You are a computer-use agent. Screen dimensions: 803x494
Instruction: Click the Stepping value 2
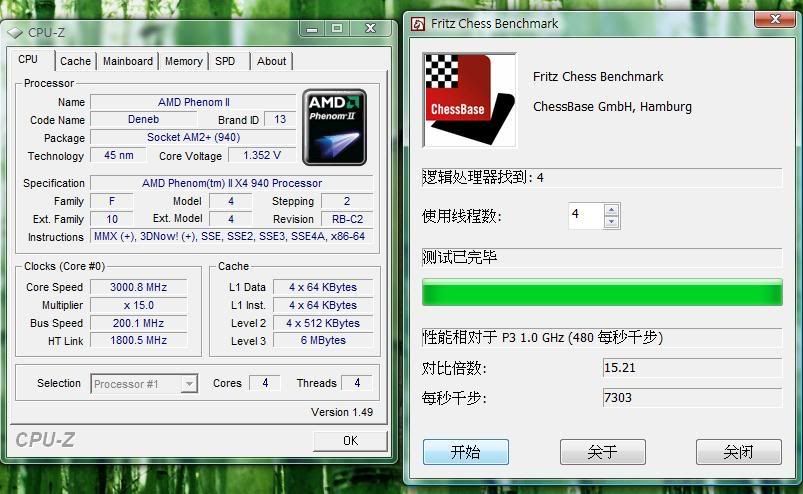(x=347, y=201)
